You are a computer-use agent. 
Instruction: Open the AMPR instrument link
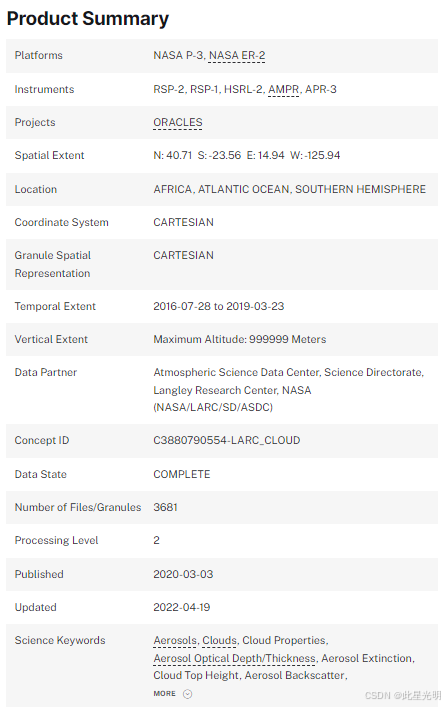284,89
